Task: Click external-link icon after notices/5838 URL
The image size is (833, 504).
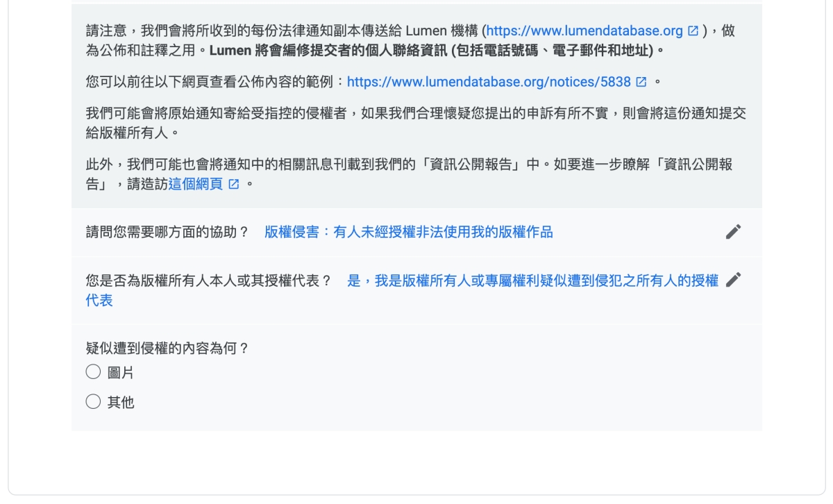Action: pos(641,82)
